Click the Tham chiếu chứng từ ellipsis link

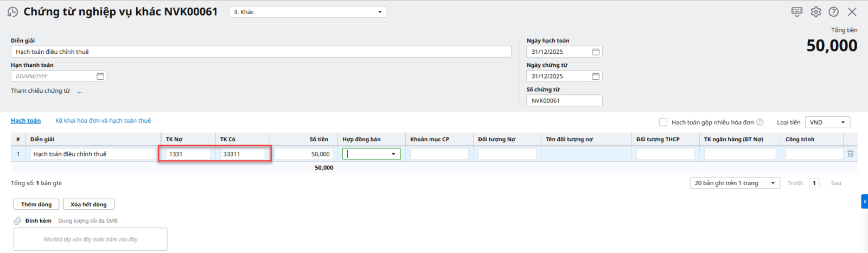point(79,91)
